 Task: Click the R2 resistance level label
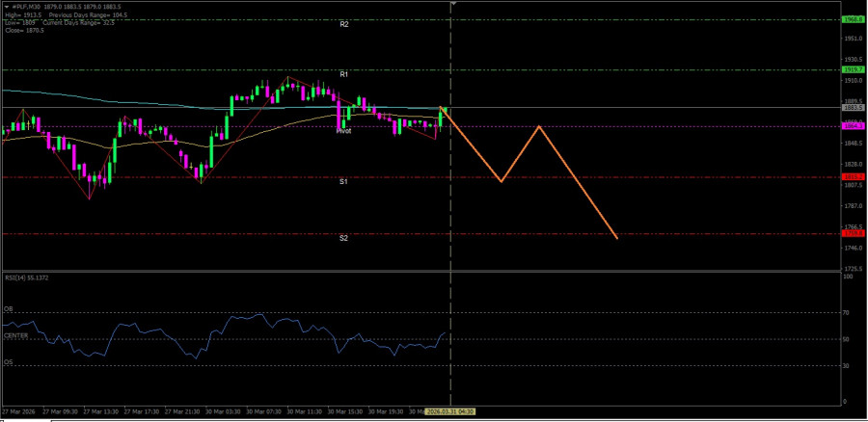coord(343,24)
